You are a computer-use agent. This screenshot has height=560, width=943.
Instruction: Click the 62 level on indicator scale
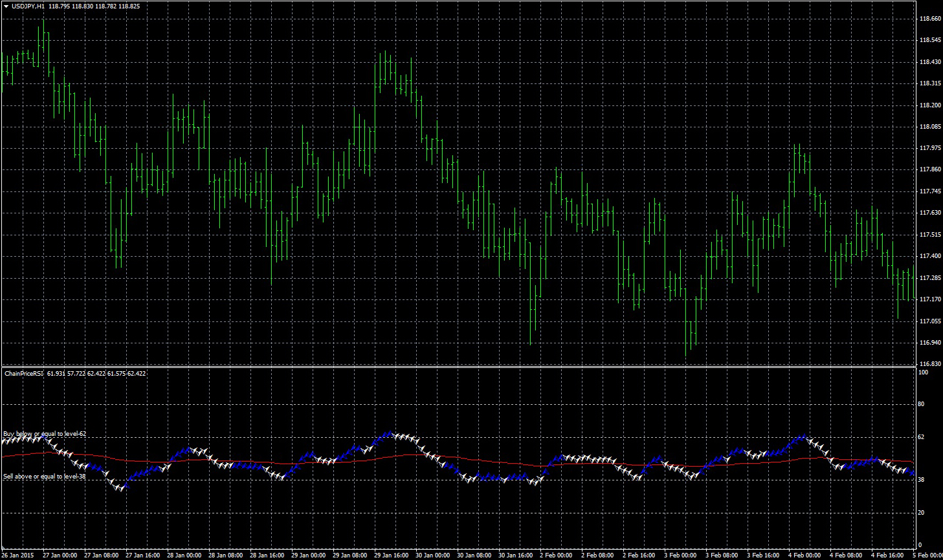(x=922, y=437)
